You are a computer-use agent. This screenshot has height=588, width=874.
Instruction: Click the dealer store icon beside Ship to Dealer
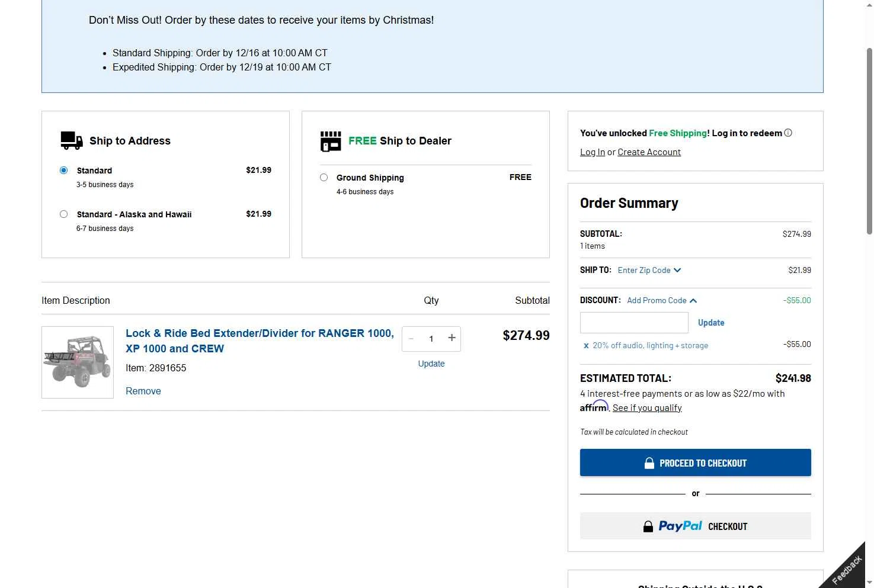pyautogui.click(x=331, y=142)
